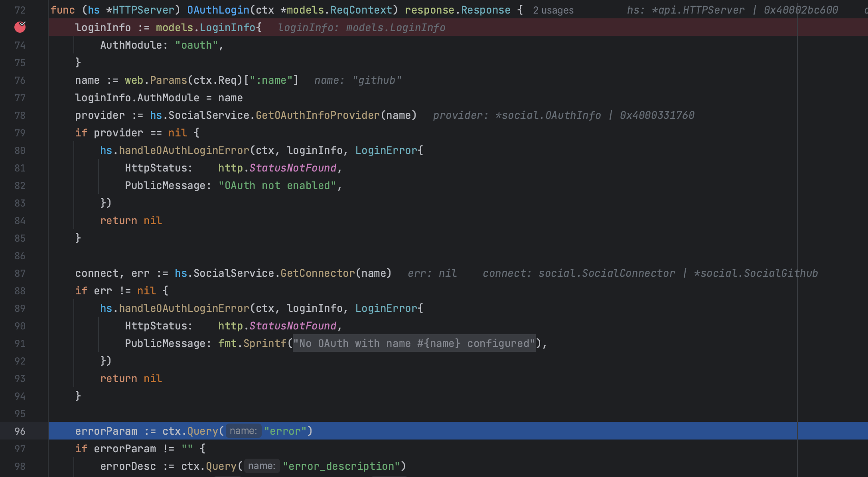Click the name: parameter inlay hint on line 96

click(243, 431)
